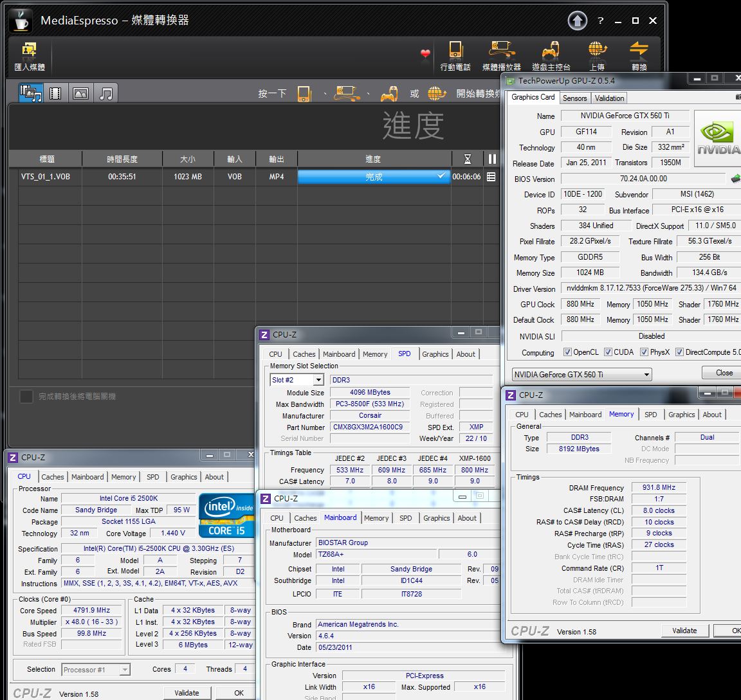This screenshot has width=741, height=700.
Task: Click the Intel Core i5 logo
Action: tap(227, 516)
